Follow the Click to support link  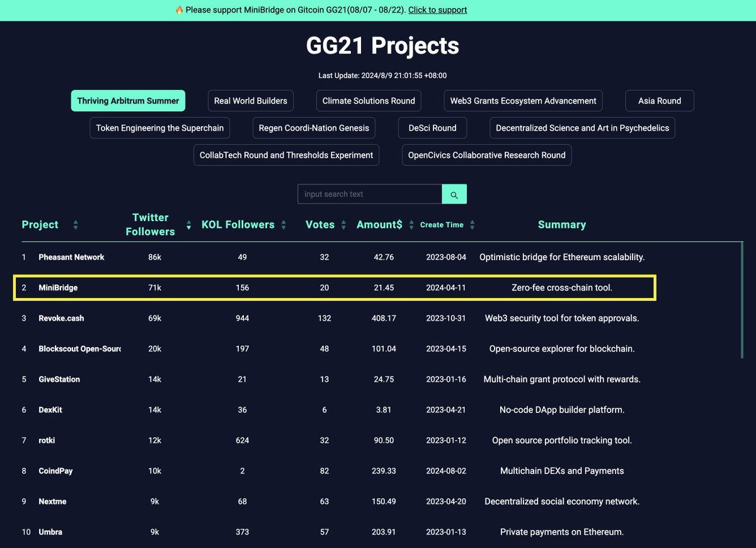(x=437, y=10)
